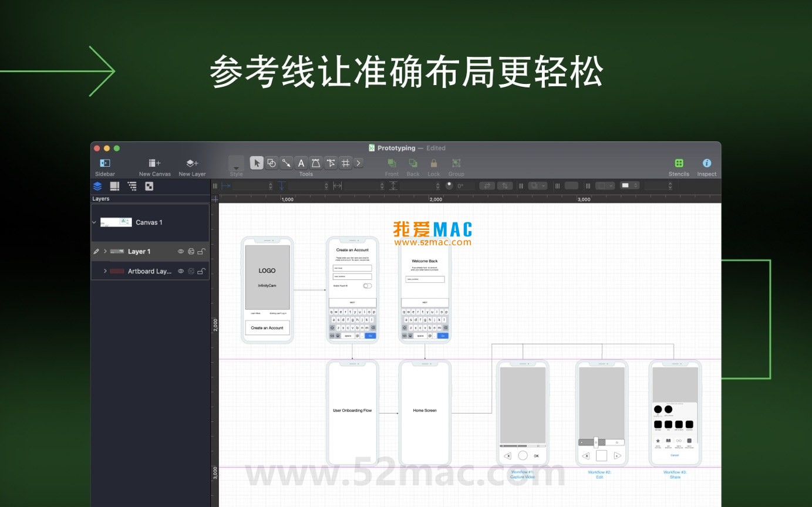Select the Shape tool in the toolbar

(271, 163)
